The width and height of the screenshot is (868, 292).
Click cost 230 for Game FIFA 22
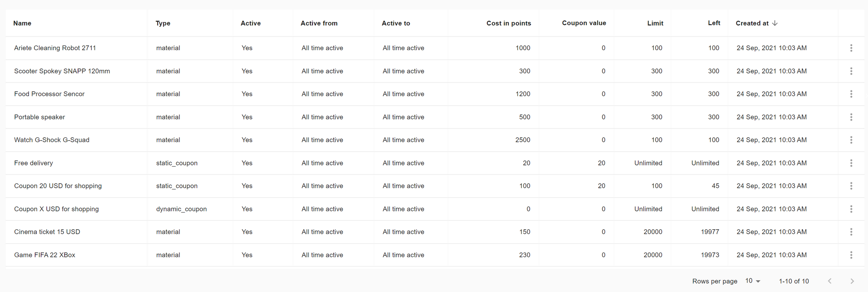click(525, 255)
